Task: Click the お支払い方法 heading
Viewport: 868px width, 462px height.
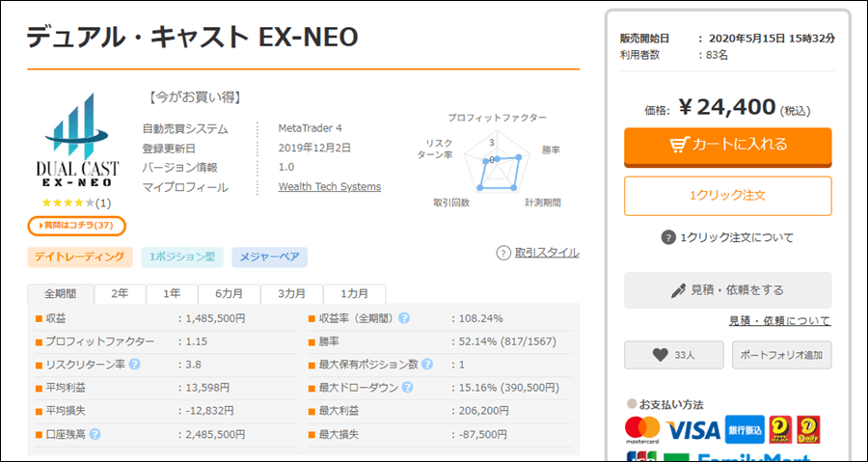Action: coord(671,404)
